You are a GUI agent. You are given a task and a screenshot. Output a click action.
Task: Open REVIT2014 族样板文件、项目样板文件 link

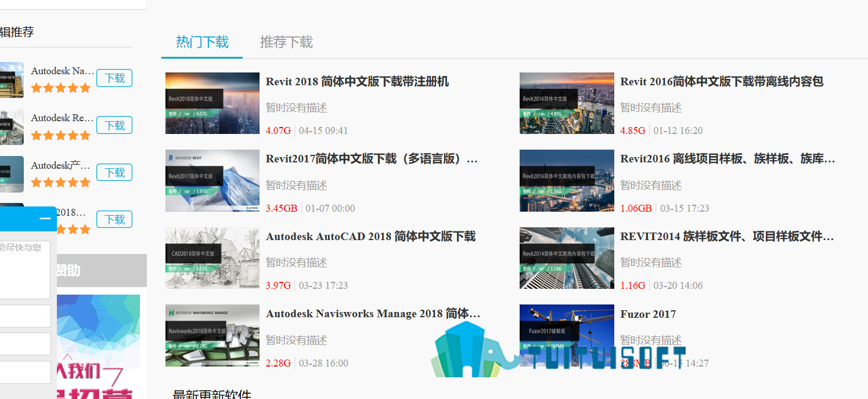point(727,237)
